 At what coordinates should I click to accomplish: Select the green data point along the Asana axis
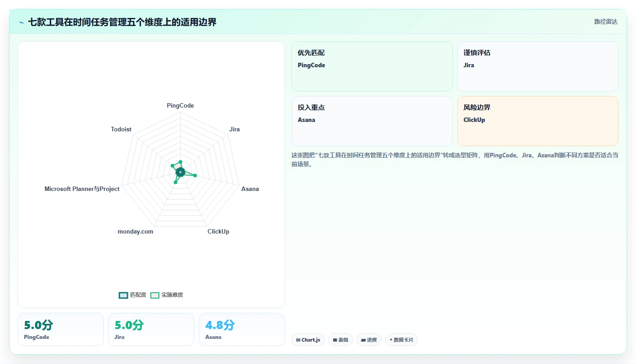click(x=195, y=175)
